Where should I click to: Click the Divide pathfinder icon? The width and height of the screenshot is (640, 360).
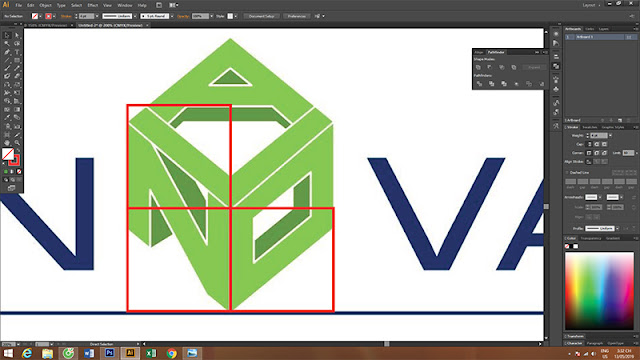click(479, 84)
